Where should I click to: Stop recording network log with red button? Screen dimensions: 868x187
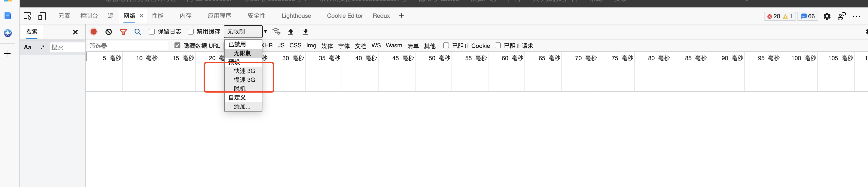(x=94, y=31)
